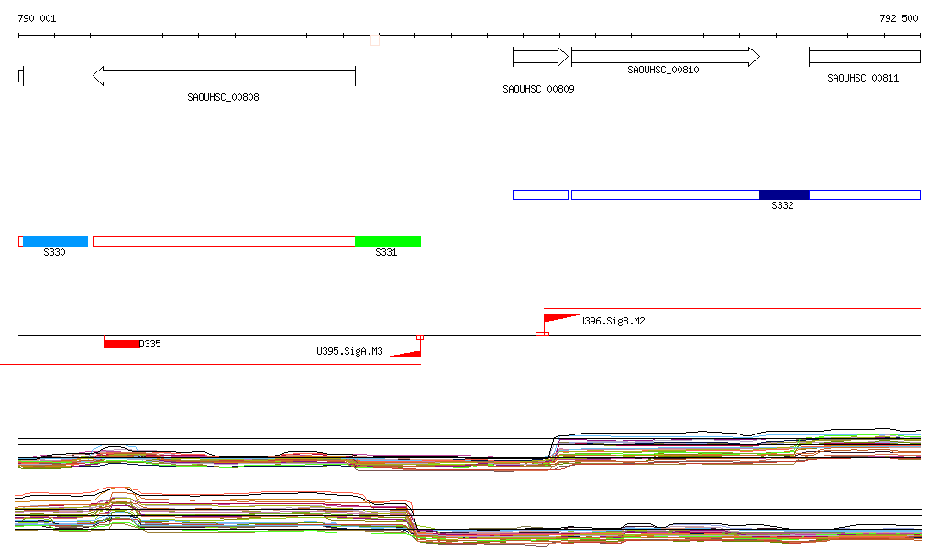
Task: Click the small marker on the position ruler
Action: click(x=374, y=39)
